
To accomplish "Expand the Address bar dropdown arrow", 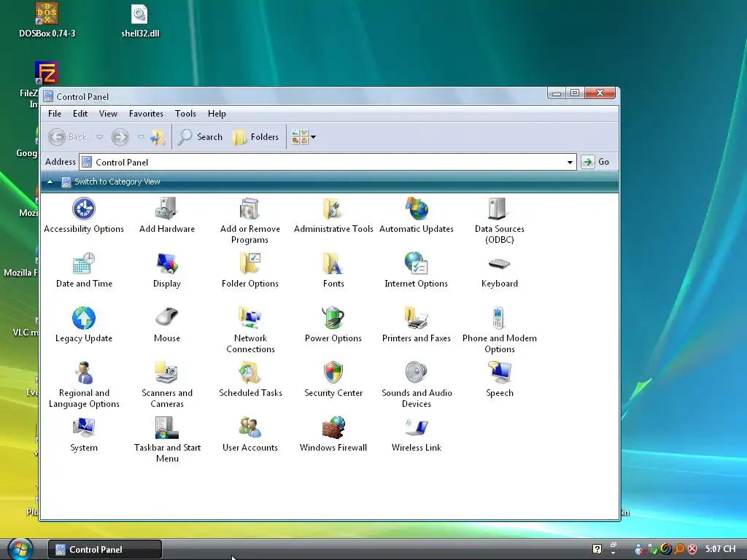I will pyautogui.click(x=570, y=163).
